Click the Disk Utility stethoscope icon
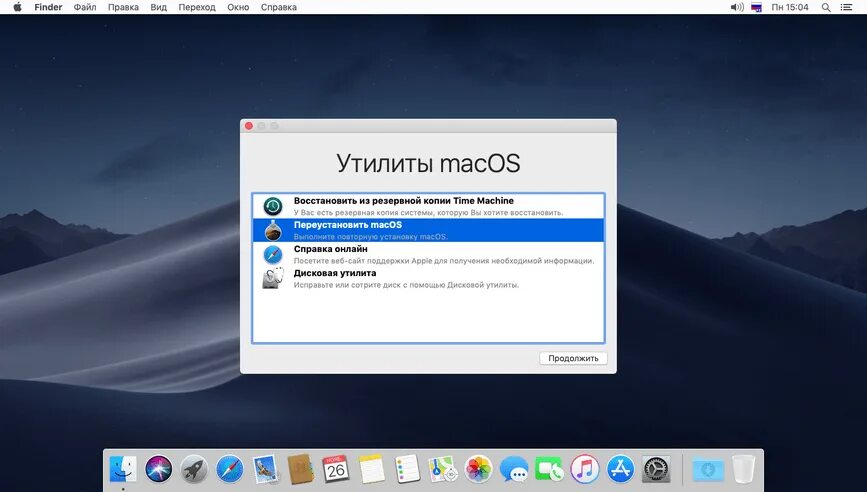867x492 pixels. [x=273, y=278]
